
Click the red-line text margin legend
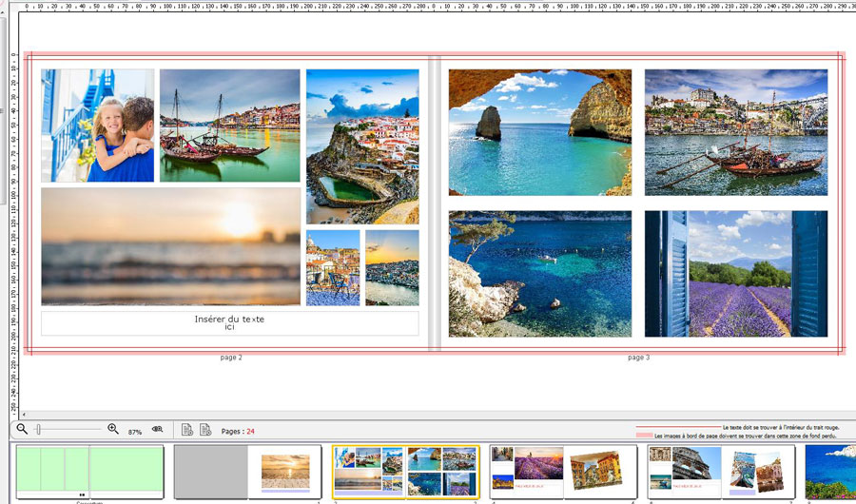tap(737, 428)
